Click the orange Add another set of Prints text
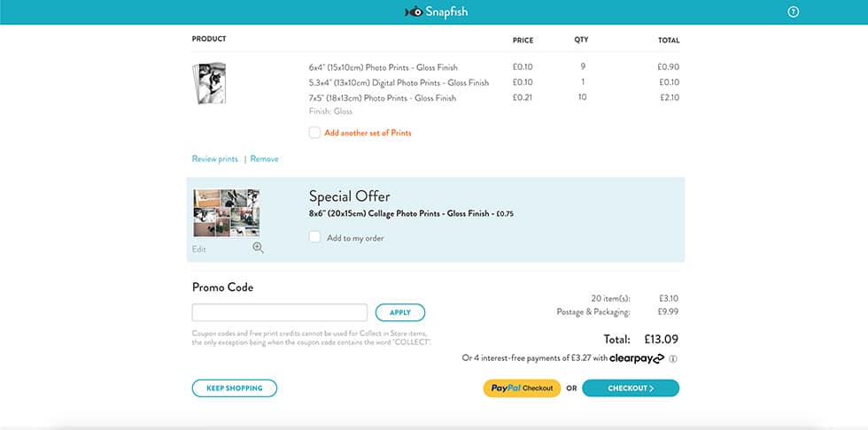Screen dimensions: 868x430 click(368, 133)
